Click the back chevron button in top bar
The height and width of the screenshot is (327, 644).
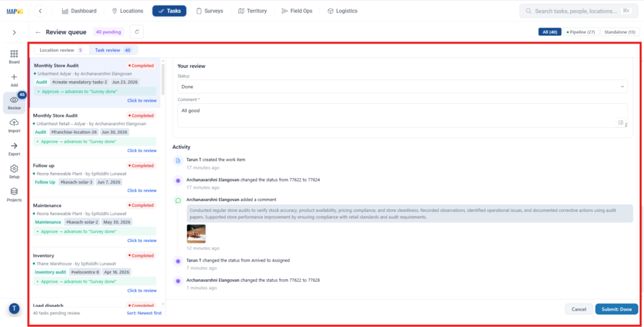coord(40,11)
